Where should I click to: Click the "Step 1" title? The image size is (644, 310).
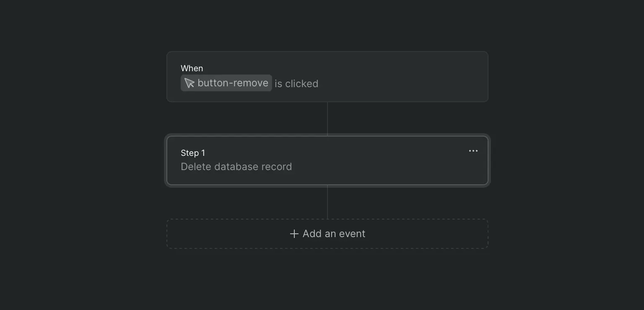click(x=193, y=153)
